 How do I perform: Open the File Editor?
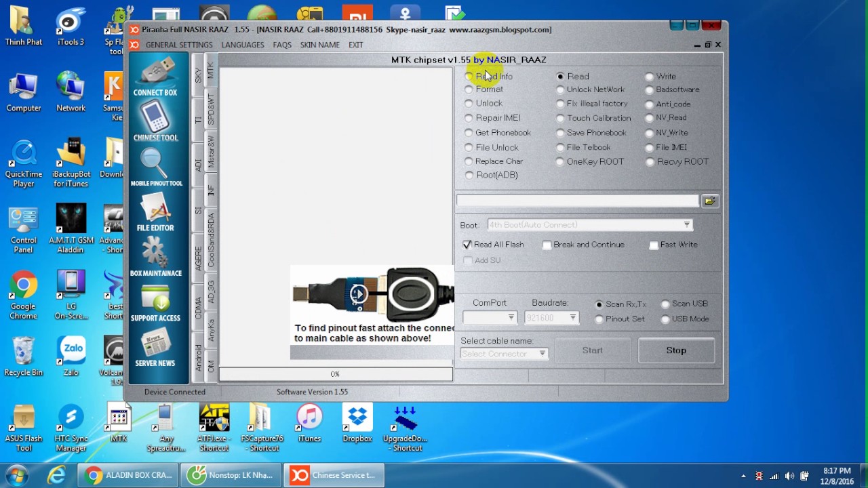pyautogui.click(x=155, y=211)
